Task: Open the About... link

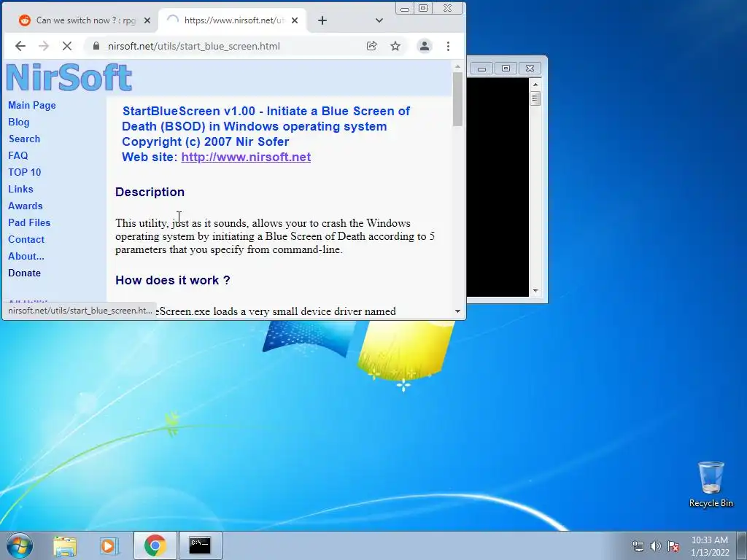Action: click(x=26, y=256)
